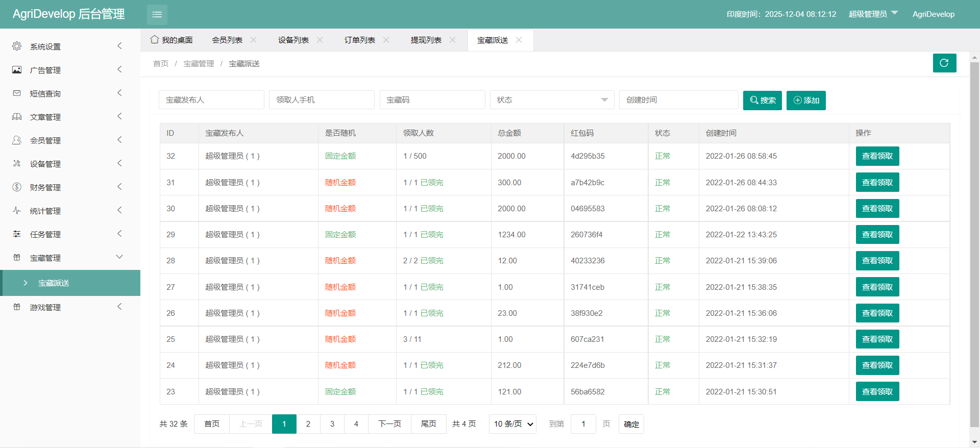Open 广告管理 image icon in sidebar
The height and width of the screenshot is (448, 980).
point(17,70)
